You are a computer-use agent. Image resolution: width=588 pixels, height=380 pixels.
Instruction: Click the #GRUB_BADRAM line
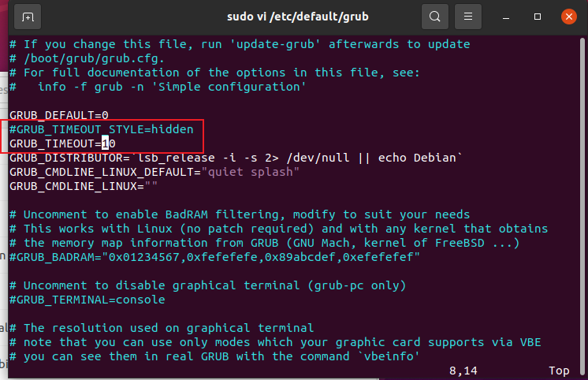click(x=214, y=257)
